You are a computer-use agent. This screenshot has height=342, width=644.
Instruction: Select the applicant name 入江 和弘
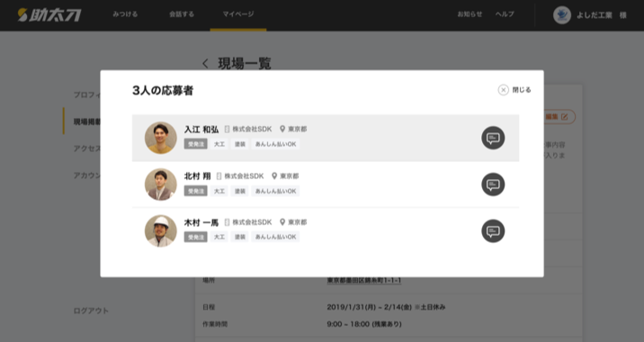201,130
